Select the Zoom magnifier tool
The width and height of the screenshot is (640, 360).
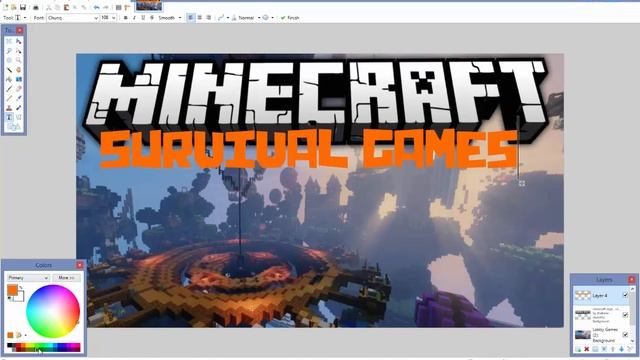pyautogui.click(x=19, y=60)
